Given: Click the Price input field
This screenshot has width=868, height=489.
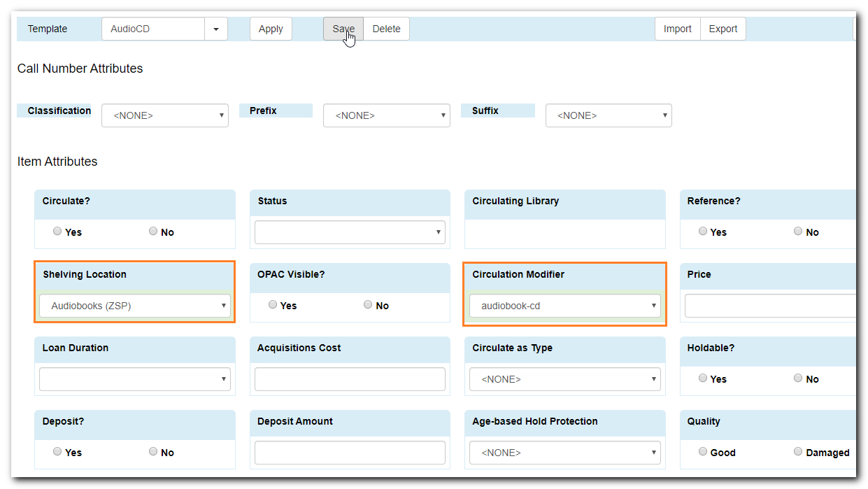Looking at the screenshot, I should 770,306.
